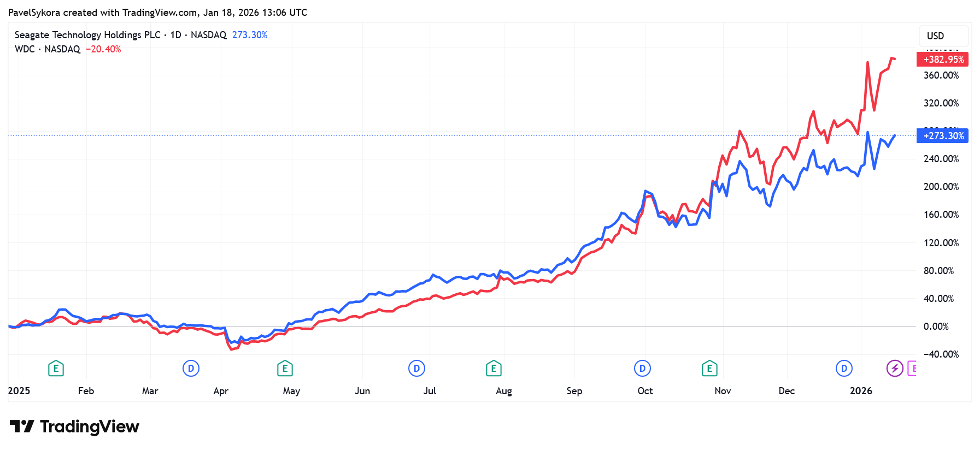The width and height of the screenshot is (980, 451).
Task: Select the earnings marker just before May
Action: tap(285, 369)
